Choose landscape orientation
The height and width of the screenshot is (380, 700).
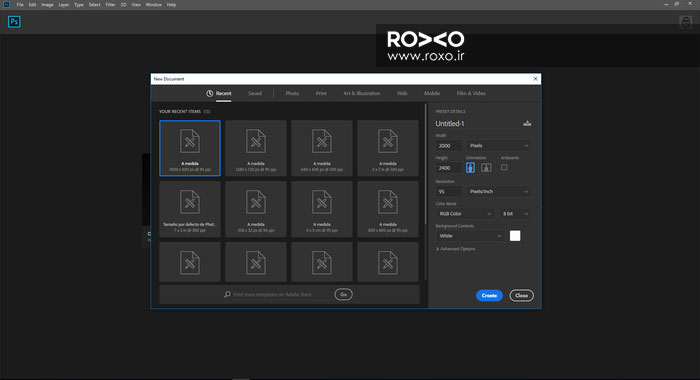point(486,167)
